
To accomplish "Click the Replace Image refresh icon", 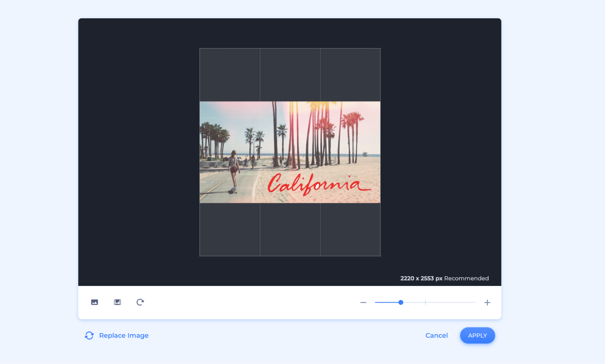I will pyautogui.click(x=89, y=335).
